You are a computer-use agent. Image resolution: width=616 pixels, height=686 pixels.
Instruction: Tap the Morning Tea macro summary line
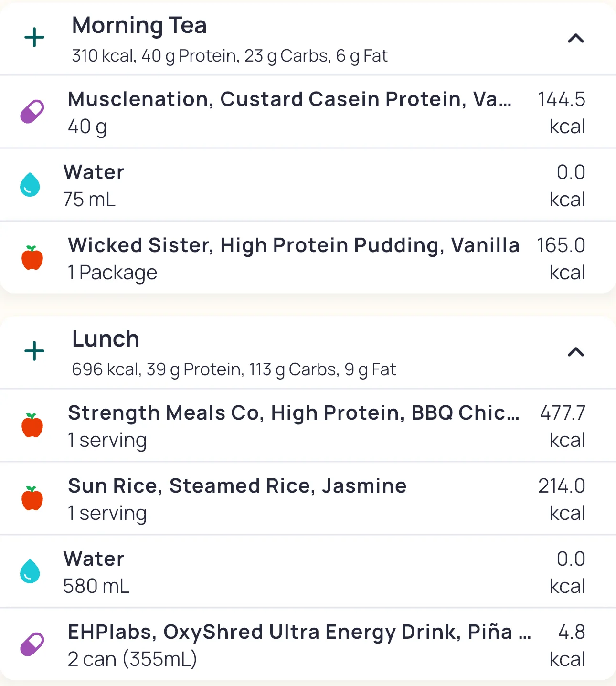(x=230, y=56)
